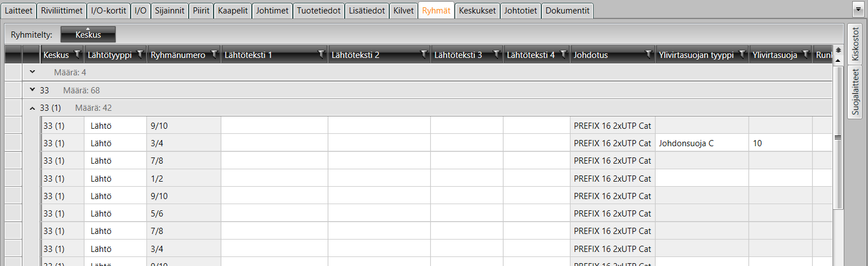Click filter icon on Lähtöteksti 4
Image resolution: width=868 pixels, height=266 pixels.
pos(563,55)
